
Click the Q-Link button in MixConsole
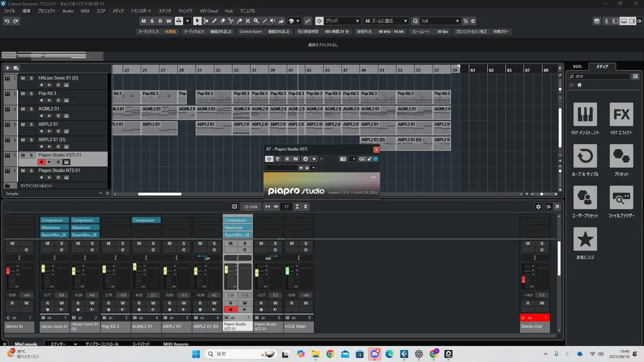(x=251, y=207)
